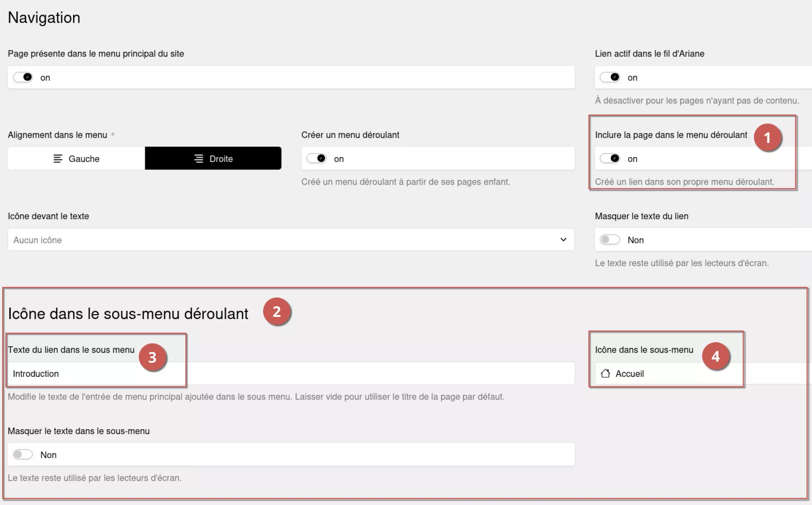
Task: Select Droite menu alignment
Action: coord(213,158)
